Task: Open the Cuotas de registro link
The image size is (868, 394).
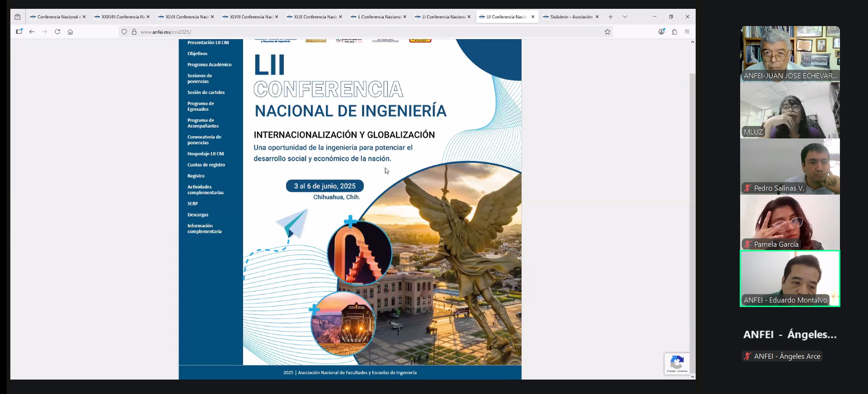Action: (206, 165)
